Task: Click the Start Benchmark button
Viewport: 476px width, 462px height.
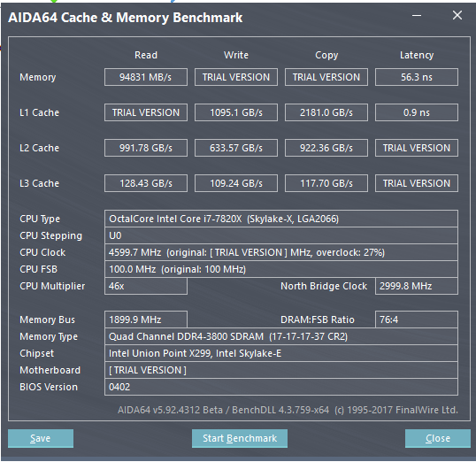Action: (240, 438)
